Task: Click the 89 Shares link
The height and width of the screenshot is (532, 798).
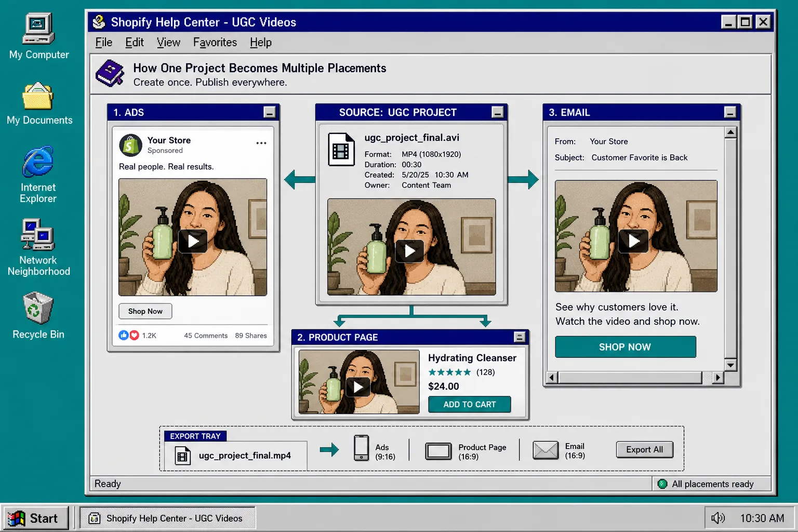Action: tap(251, 336)
